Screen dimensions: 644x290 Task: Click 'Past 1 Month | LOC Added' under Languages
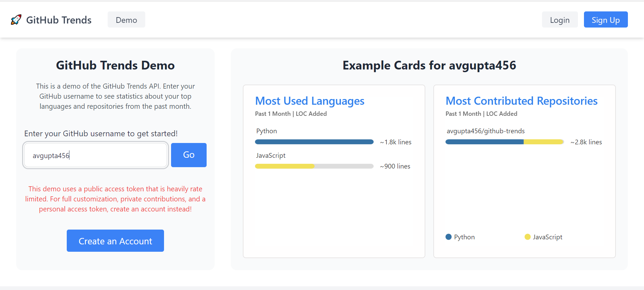click(291, 114)
